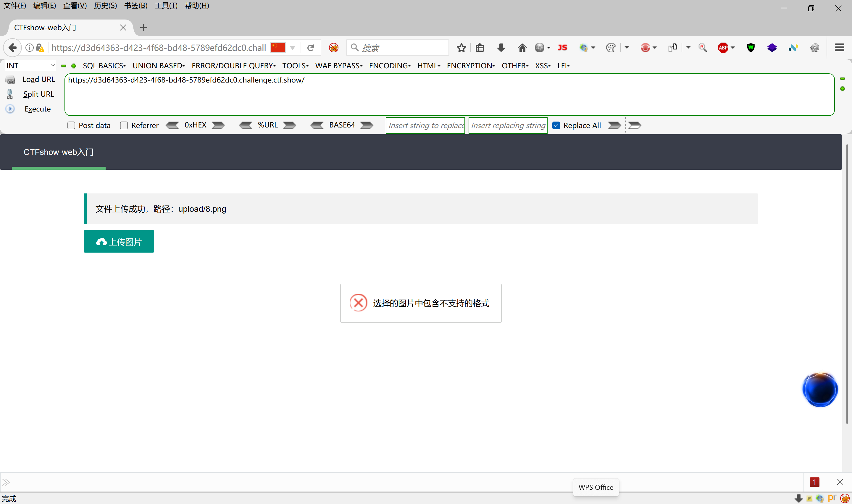Click the 上传图片 upload button
852x504 pixels.
pyautogui.click(x=119, y=241)
